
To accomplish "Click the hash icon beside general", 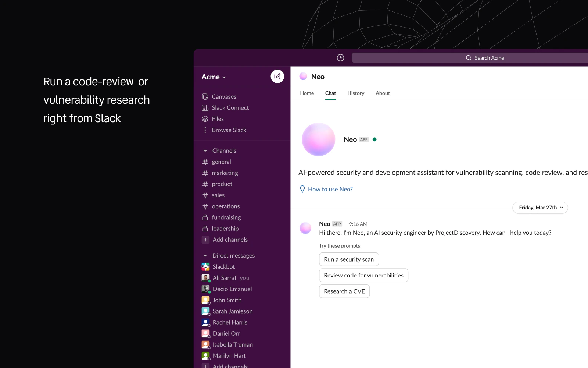I will [205, 162].
